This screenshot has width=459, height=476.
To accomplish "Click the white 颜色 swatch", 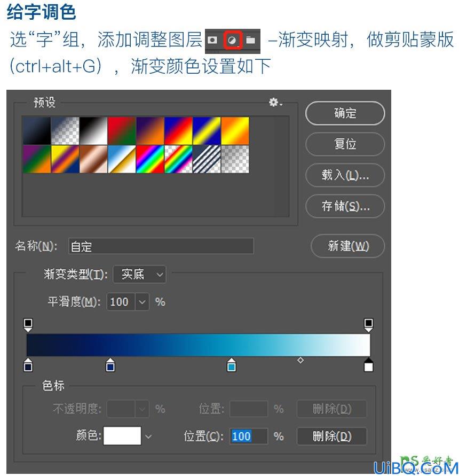I will click(122, 436).
